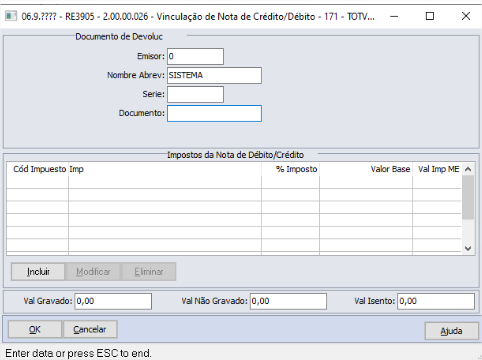
Task: Click the tax grid scroll down arrow
Action: [468, 248]
